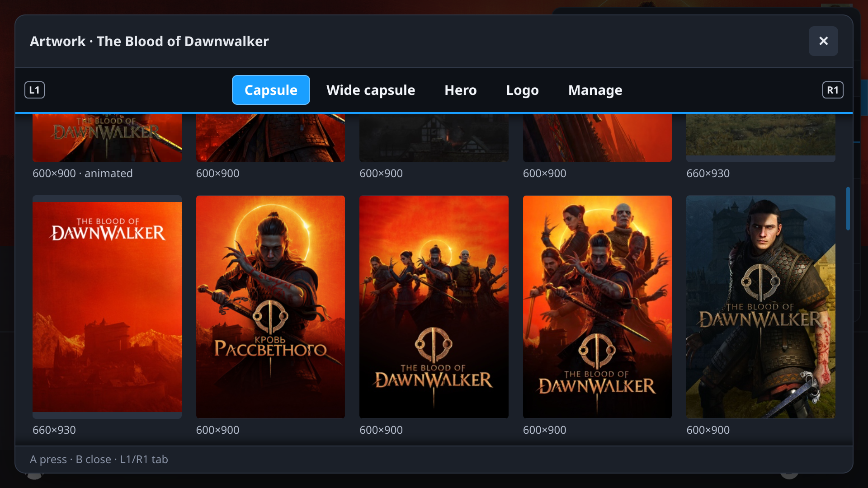Choose the grassy field 660×930 capsule
868x488 pixels.
click(761, 138)
